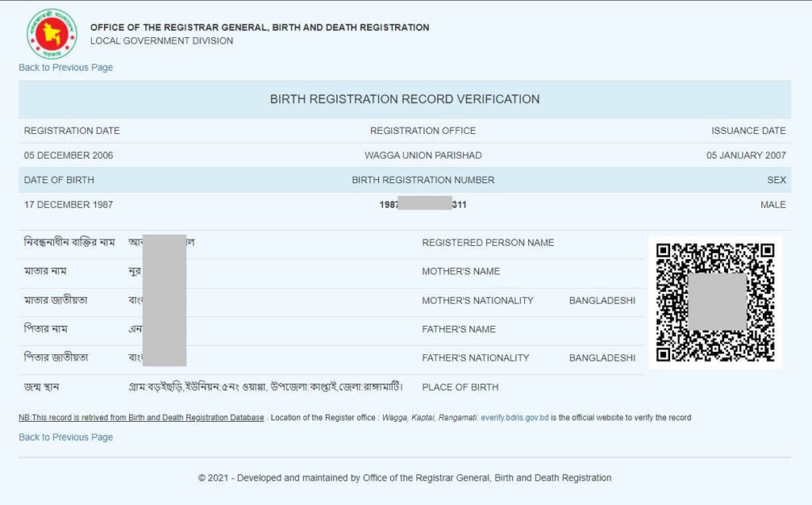This screenshot has height=505, width=812.
Task: Click the BIRTH REGISTRATION NUMBER header
Action: pyautogui.click(x=423, y=180)
